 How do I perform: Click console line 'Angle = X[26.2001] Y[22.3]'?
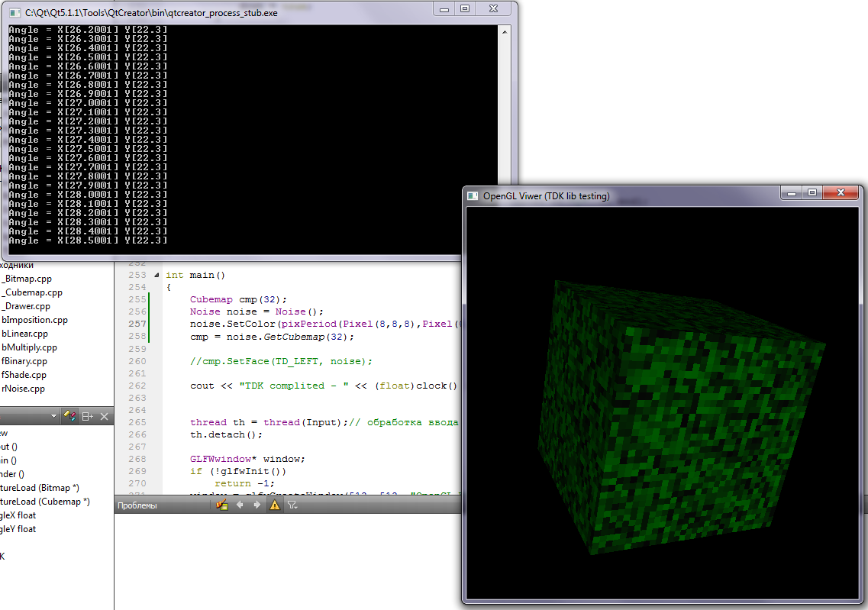coord(88,29)
